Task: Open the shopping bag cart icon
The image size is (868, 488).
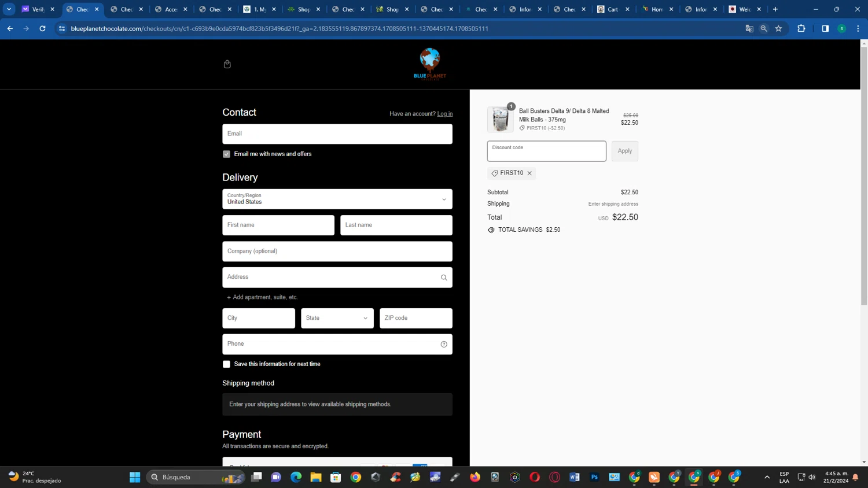Action: click(227, 64)
